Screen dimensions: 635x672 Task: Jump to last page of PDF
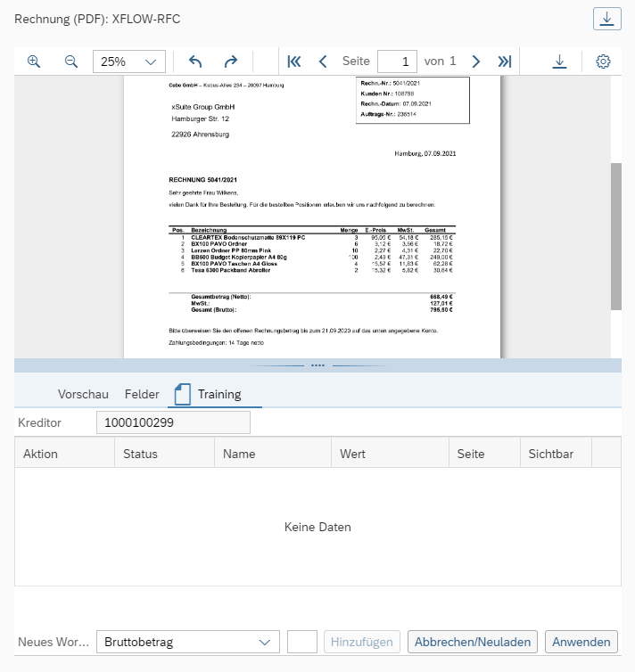(505, 61)
